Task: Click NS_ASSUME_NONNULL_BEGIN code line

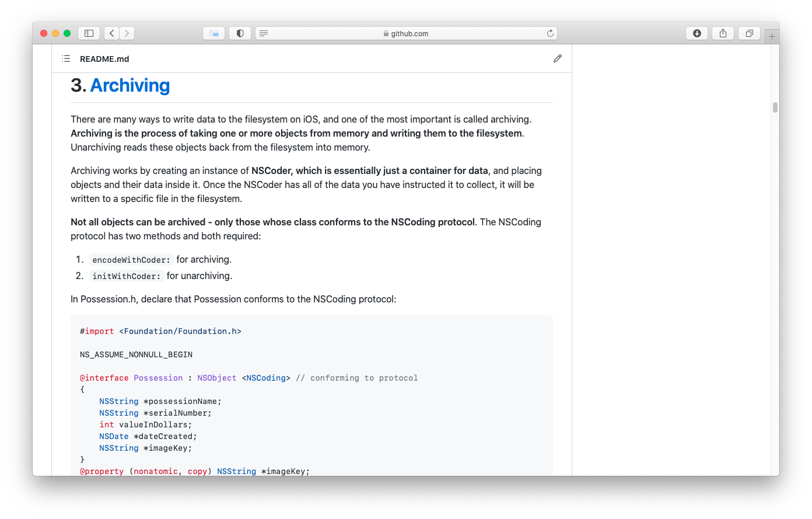Action: tap(136, 354)
